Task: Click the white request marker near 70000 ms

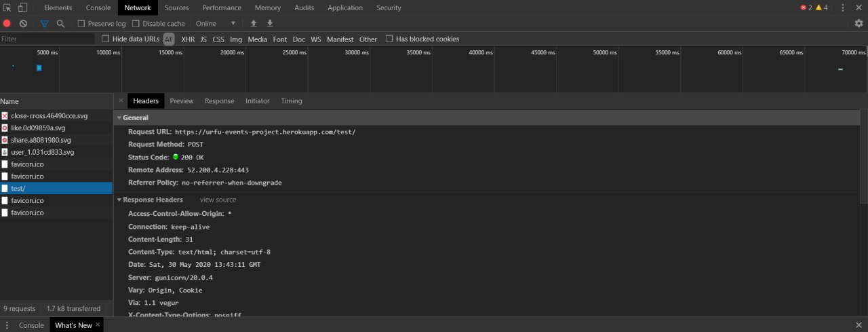Action: point(841,69)
